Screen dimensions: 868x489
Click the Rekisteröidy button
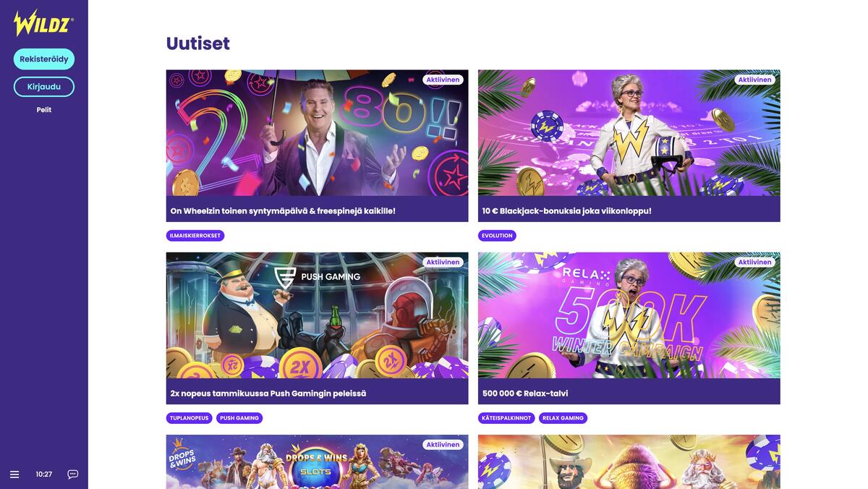(x=44, y=59)
